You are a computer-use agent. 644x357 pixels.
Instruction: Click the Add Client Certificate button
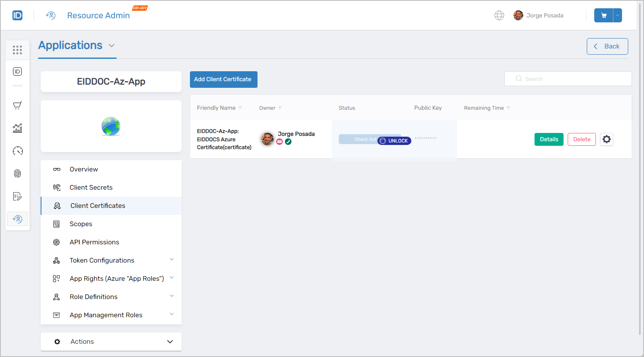pos(224,79)
